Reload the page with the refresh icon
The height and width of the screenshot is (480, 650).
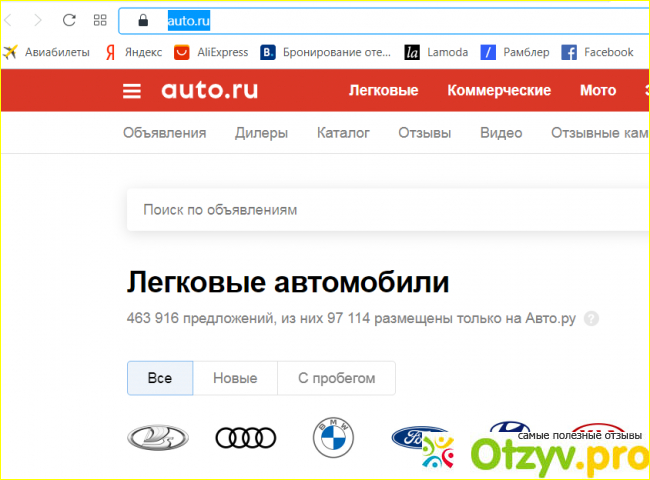(x=69, y=20)
